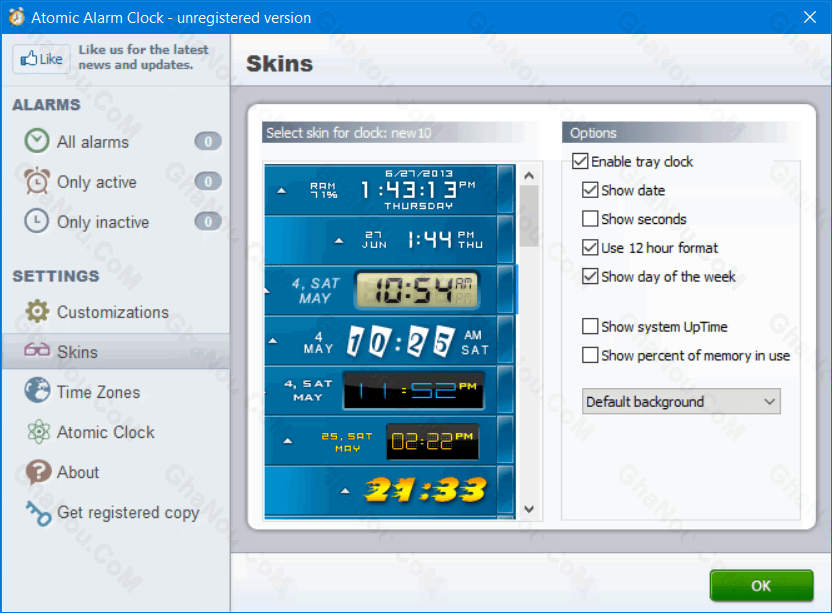
Task: Close the Atomic Alarm Clock window
Action: pos(810,17)
